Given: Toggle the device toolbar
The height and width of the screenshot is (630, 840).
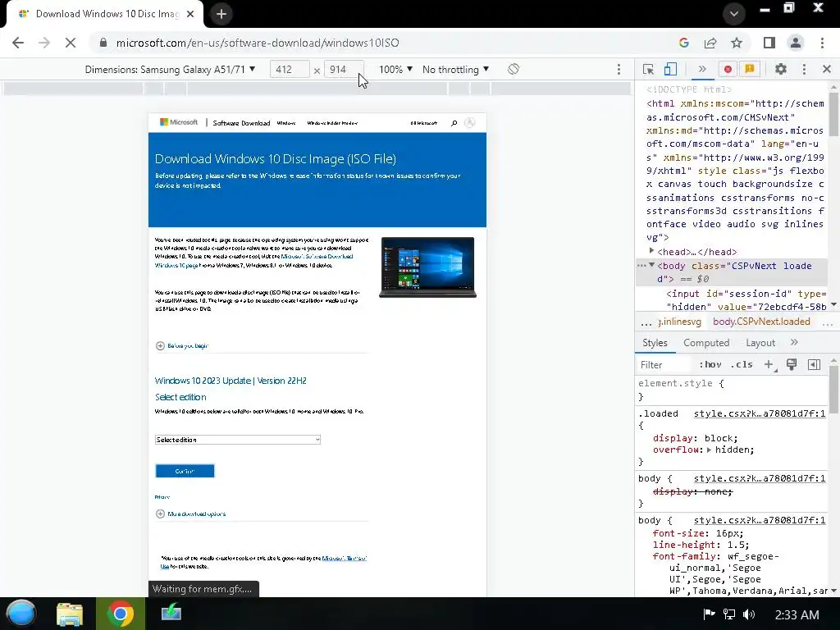Looking at the screenshot, I should point(671,69).
